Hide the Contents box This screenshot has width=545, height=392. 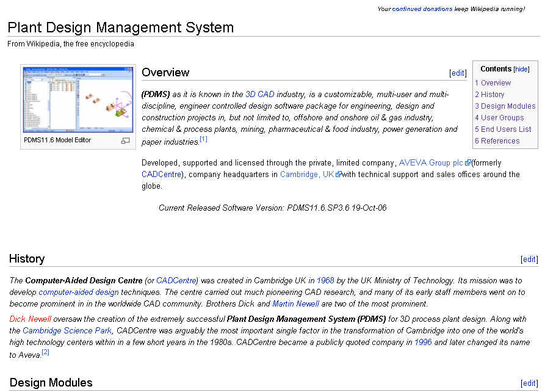(521, 69)
